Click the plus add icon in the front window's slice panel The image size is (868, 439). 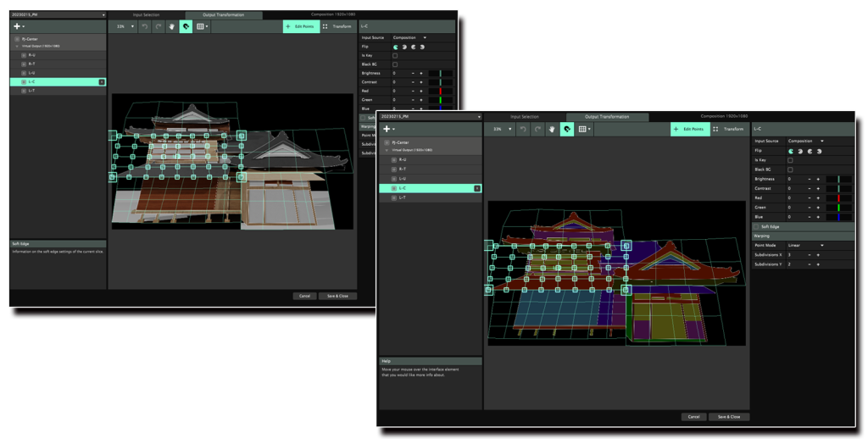click(x=387, y=129)
